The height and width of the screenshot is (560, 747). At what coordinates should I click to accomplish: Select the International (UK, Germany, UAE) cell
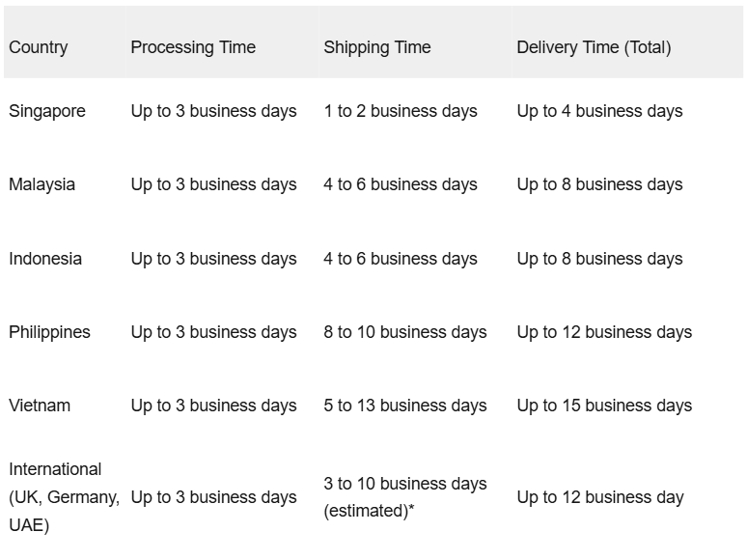[x=64, y=497]
